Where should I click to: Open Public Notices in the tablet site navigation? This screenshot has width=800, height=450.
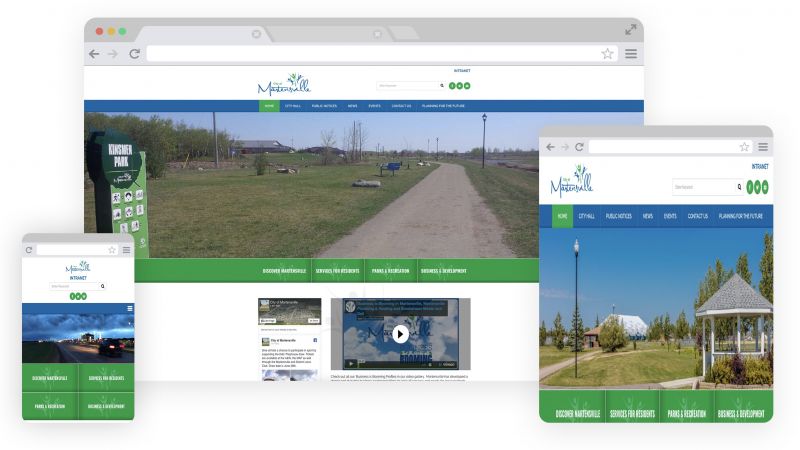point(619,216)
